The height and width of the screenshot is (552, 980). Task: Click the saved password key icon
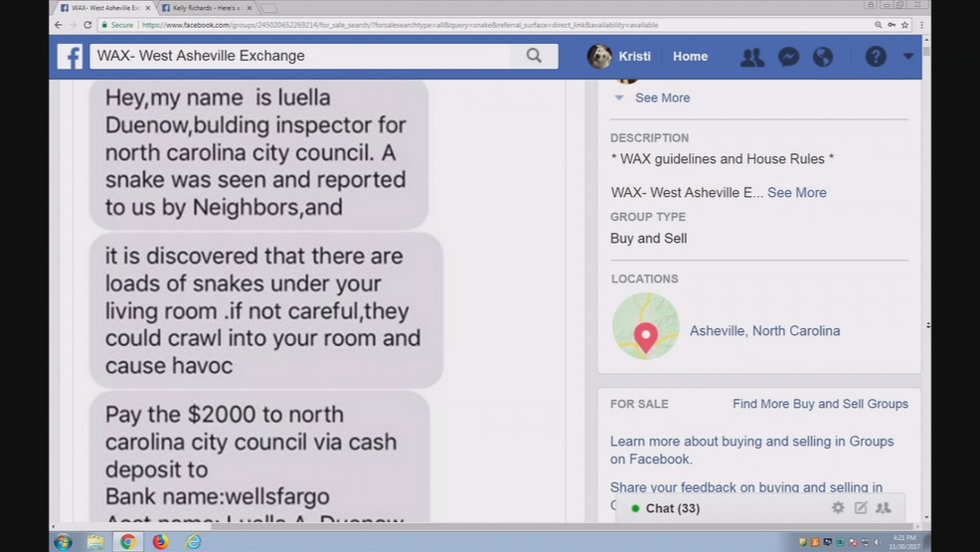pyautogui.click(x=892, y=25)
